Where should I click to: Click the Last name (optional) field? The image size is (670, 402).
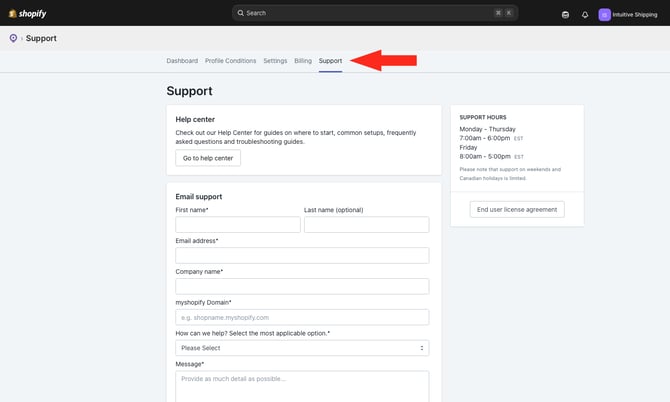pyautogui.click(x=367, y=225)
